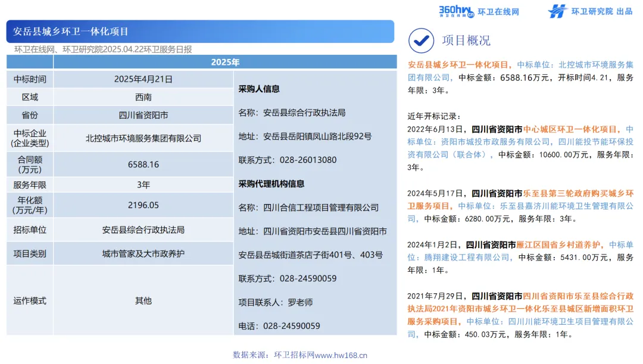The image size is (643, 364).
Task: Select the 其他 operation mode cell
Action: pos(143,301)
